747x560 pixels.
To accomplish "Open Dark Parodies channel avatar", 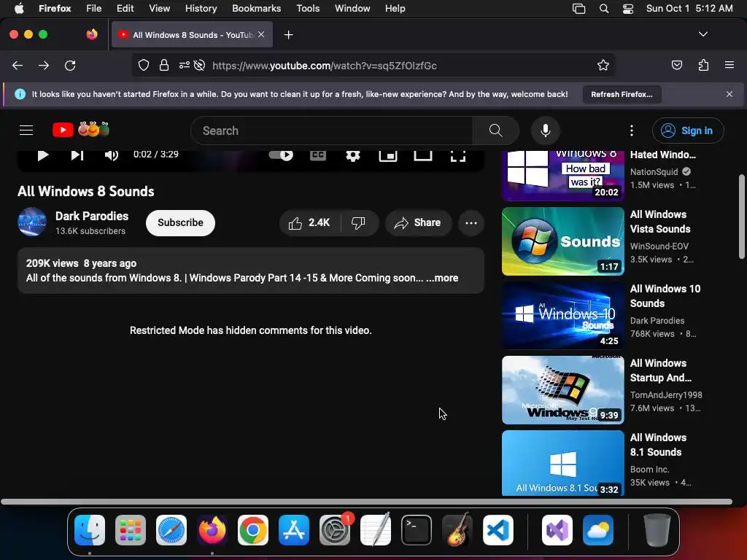I will coord(32,222).
